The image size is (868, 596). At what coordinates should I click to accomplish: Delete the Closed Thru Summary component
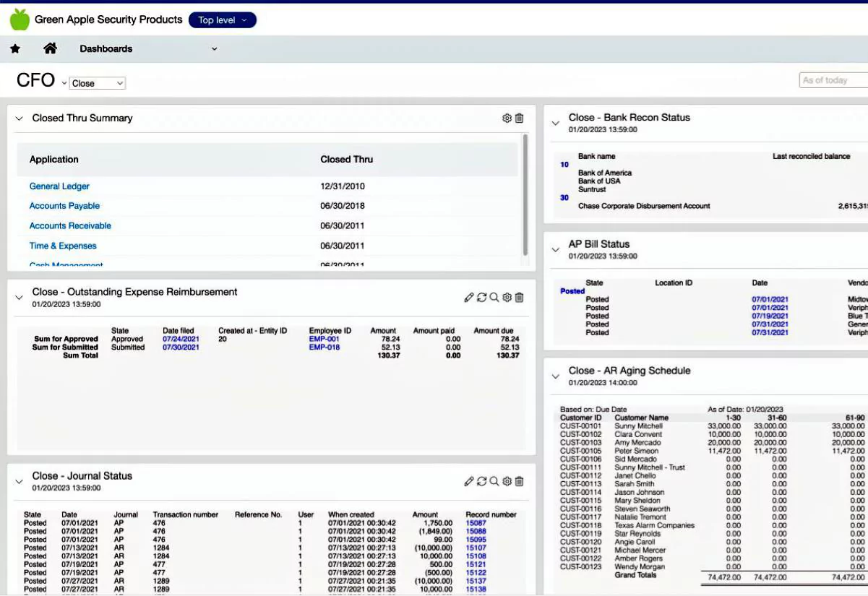[519, 118]
